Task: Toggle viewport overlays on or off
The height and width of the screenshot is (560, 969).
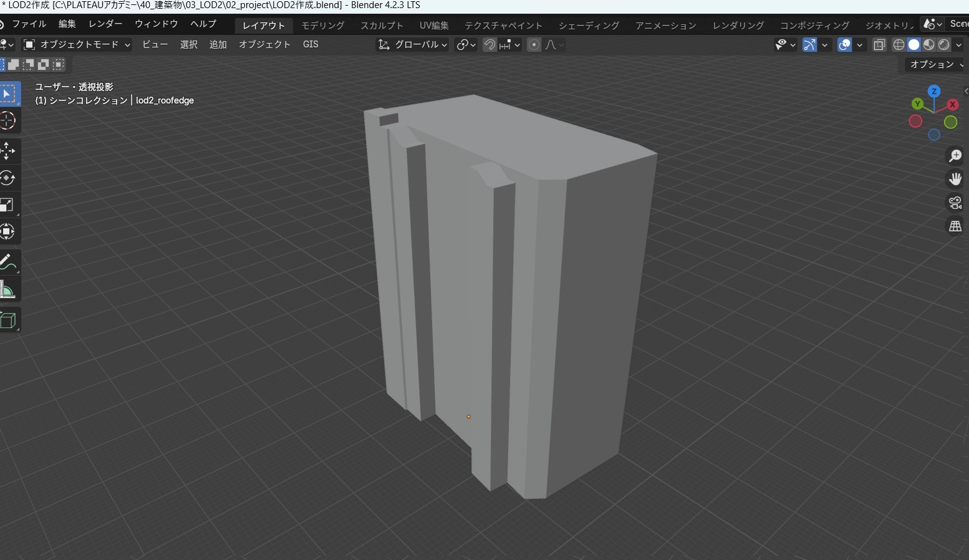Action: coord(845,44)
